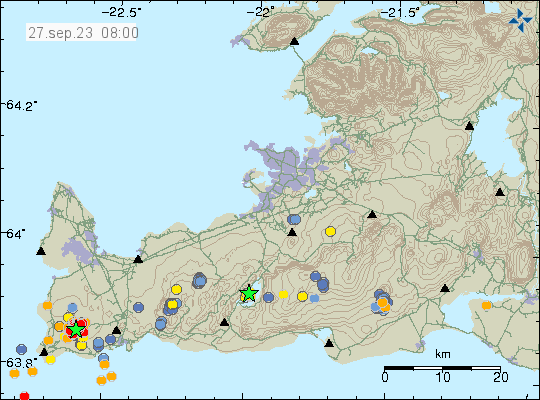
Task: Select the lone orange dot on the eastern peninsula
Action: (x=486, y=305)
